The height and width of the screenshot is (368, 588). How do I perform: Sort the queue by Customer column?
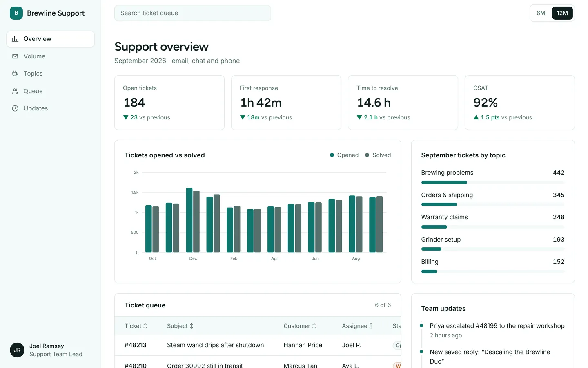(300, 326)
